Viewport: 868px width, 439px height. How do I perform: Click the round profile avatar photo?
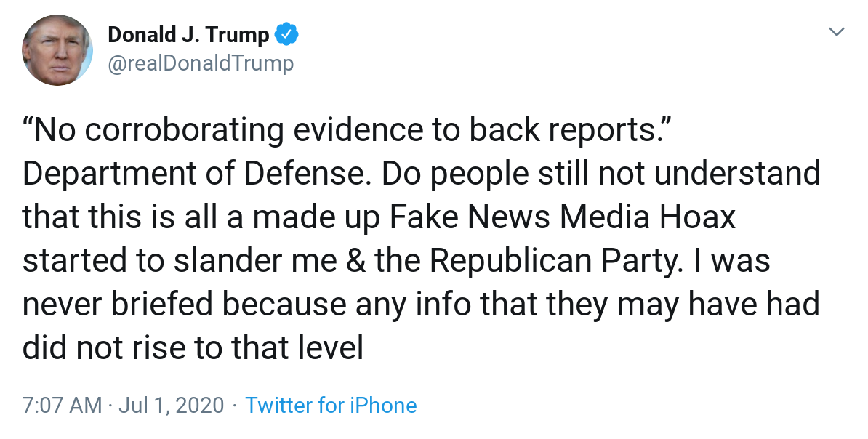[x=57, y=50]
